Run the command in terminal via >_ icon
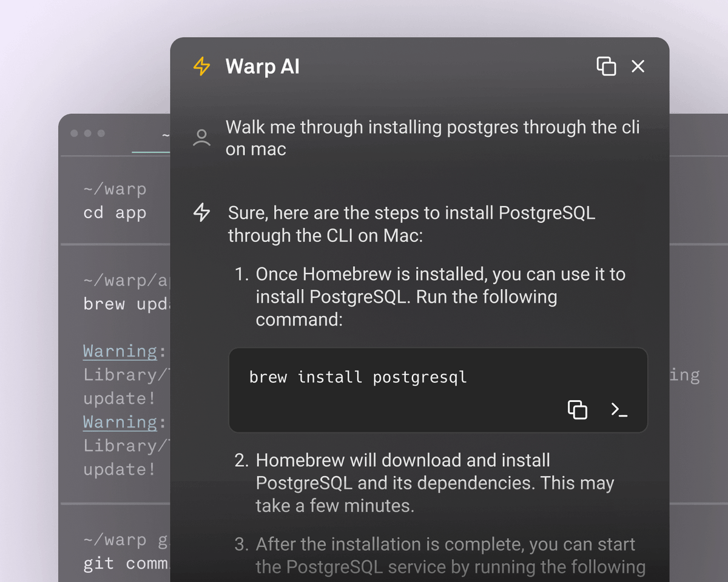Image resolution: width=728 pixels, height=582 pixels. coord(619,410)
